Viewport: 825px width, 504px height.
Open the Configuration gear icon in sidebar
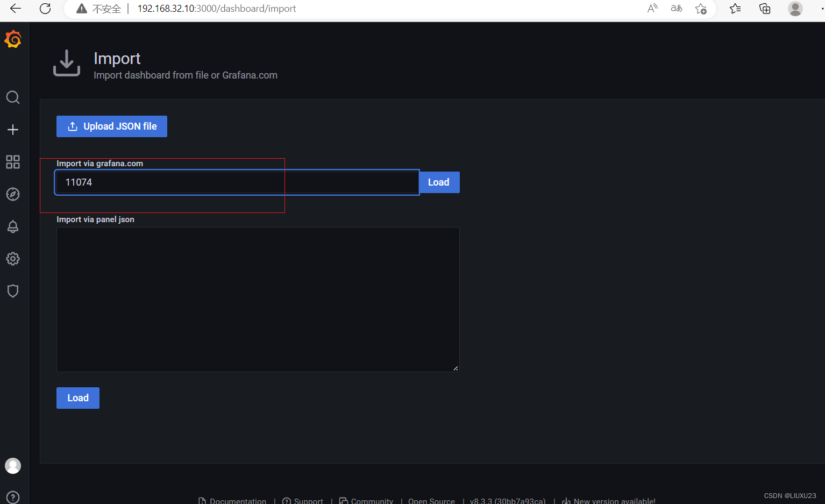13,259
